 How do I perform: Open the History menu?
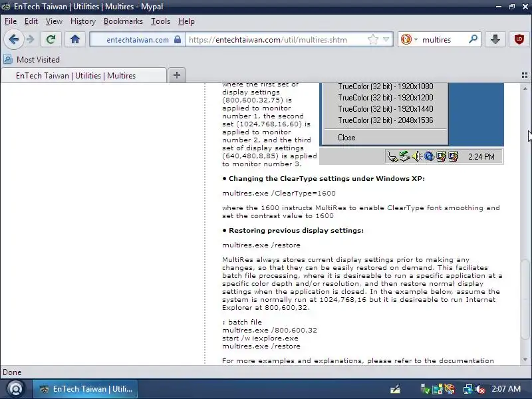(82, 21)
